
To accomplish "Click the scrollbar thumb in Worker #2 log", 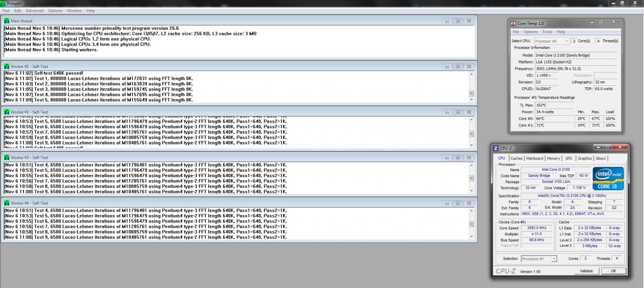I will [x=472, y=134].
